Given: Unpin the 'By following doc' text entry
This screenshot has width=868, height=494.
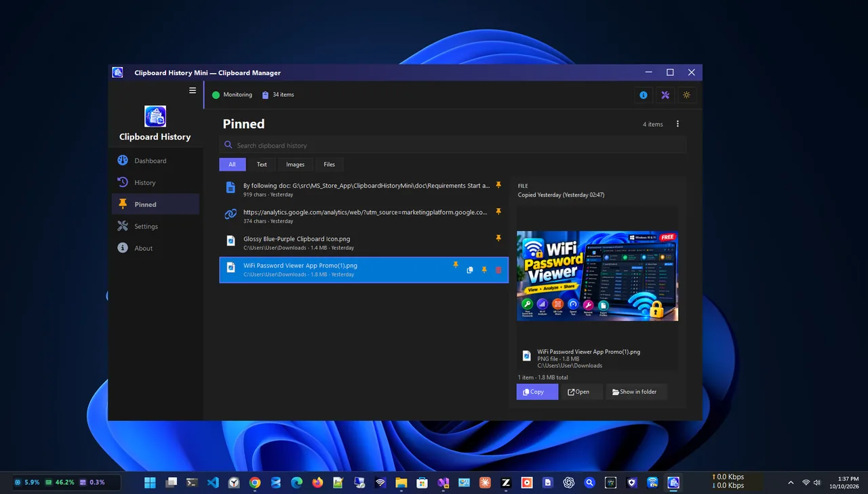Looking at the screenshot, I should [x=498, y=184].
